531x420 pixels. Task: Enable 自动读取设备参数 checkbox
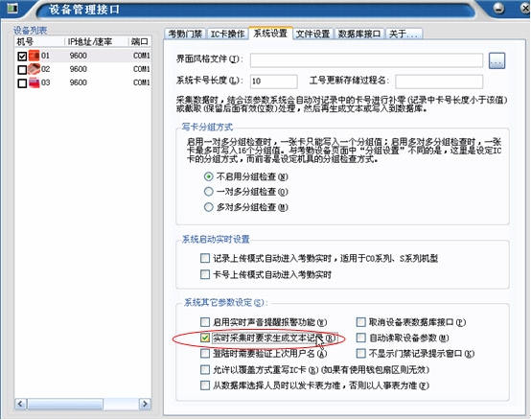coord(361,338)
